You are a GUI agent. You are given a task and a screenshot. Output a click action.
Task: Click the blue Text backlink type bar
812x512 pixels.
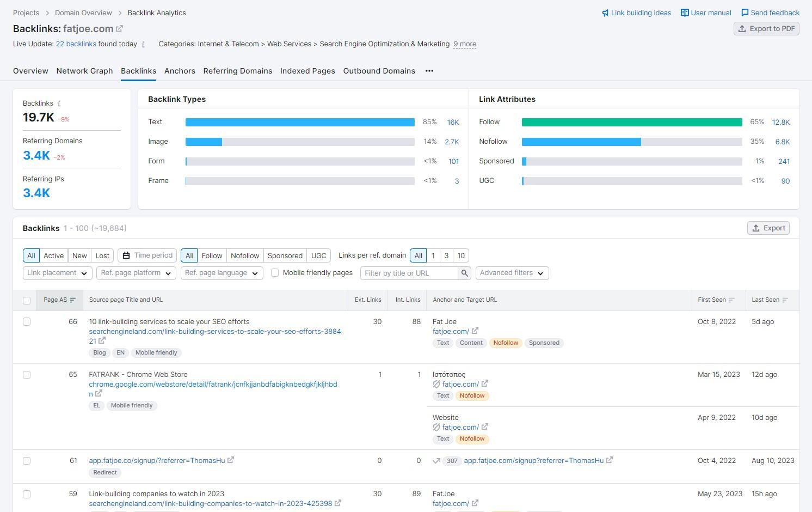point(300,122)
